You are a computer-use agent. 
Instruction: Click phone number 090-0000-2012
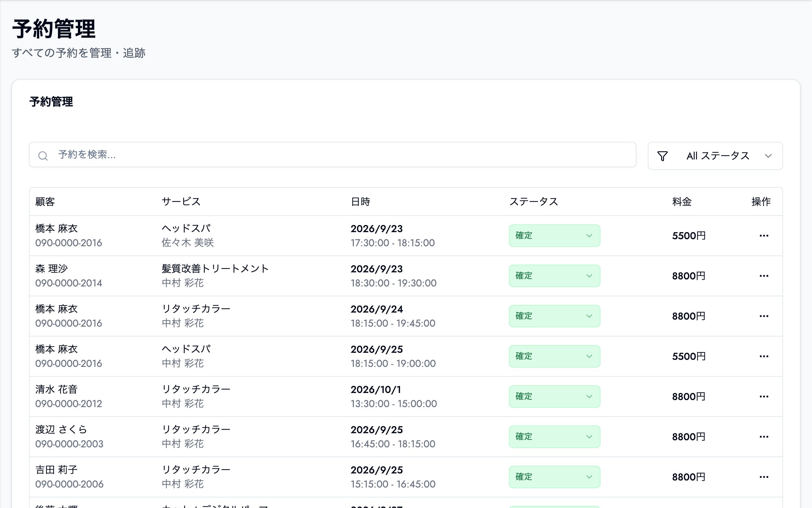pos(69,404)
